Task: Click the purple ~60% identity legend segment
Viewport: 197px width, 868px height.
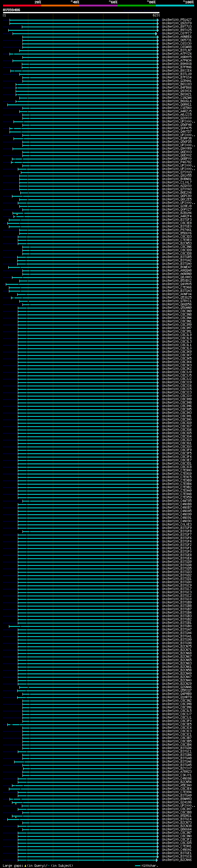Action: (98, 6)
